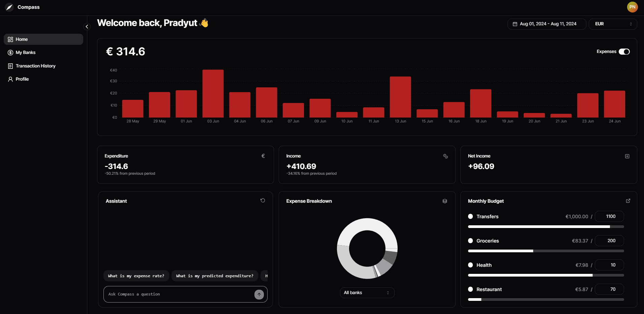This screenshot has width=644, height=314.
Task: Send question using the arrow button
Action: coord(259,294)
